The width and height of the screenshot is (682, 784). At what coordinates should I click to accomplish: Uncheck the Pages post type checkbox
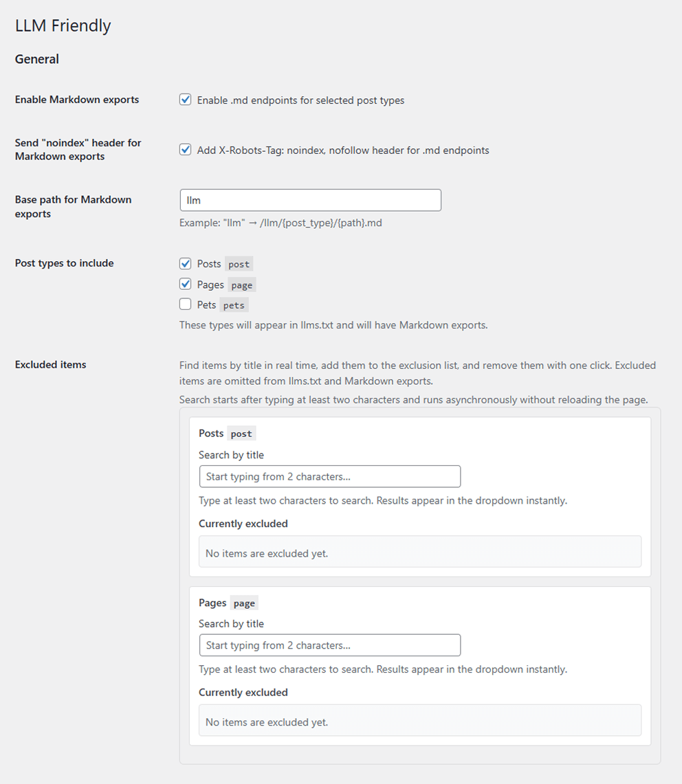[185, 284]
